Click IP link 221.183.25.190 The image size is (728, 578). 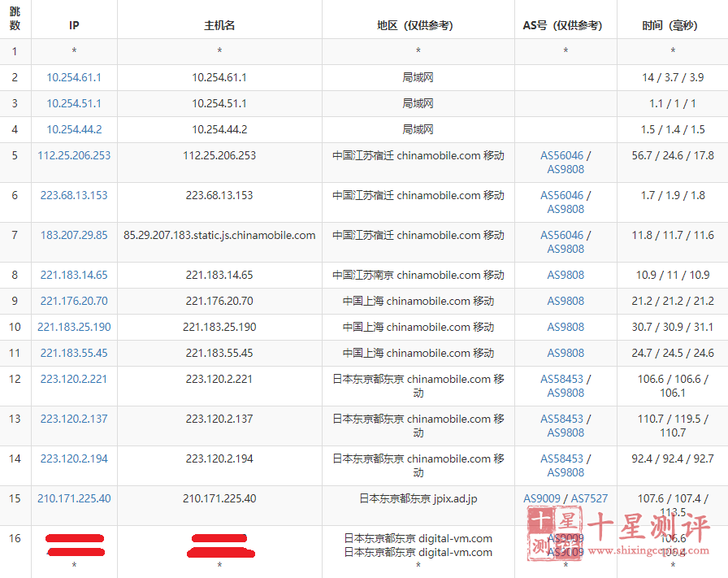(74, 328)
